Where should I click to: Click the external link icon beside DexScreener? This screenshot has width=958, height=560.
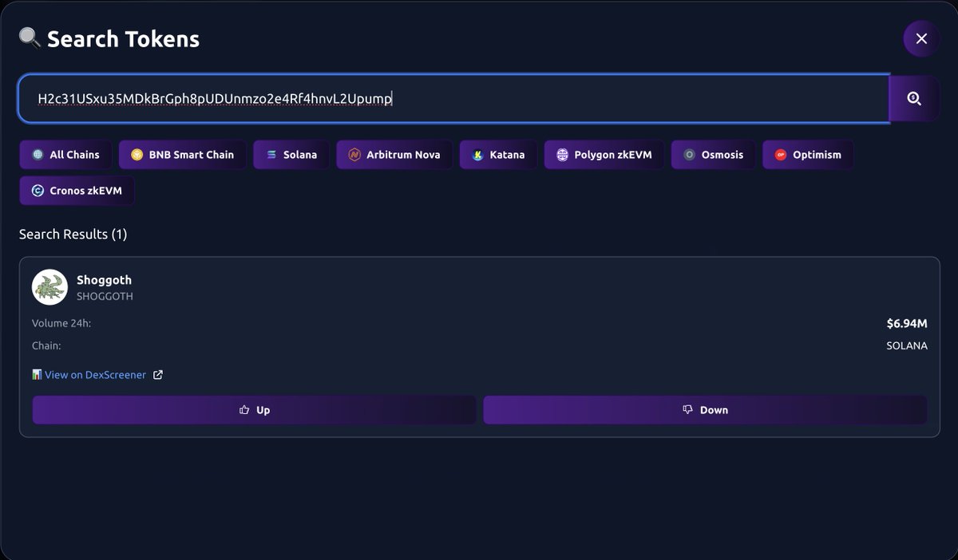point(158,375)
